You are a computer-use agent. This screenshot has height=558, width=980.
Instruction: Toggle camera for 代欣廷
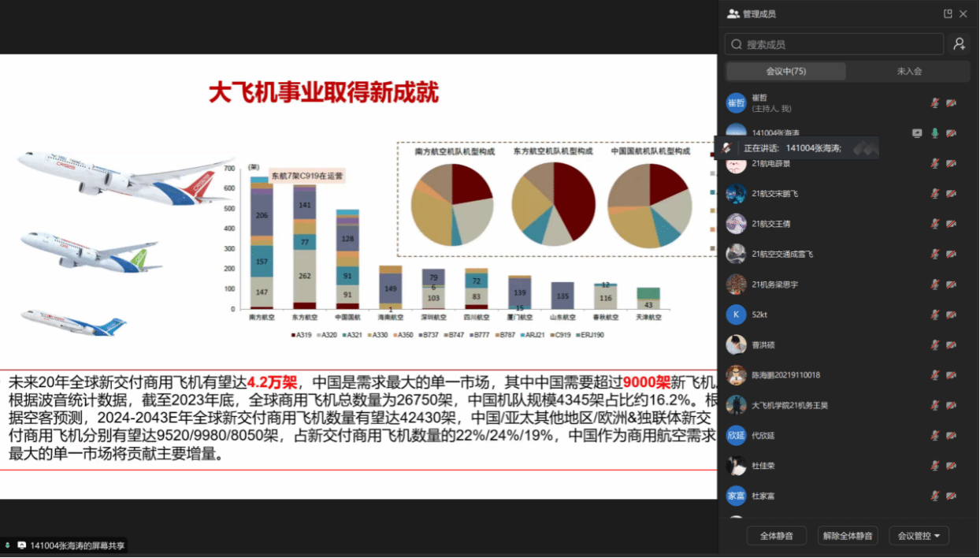pyautogui.click(x=951, y=435)
